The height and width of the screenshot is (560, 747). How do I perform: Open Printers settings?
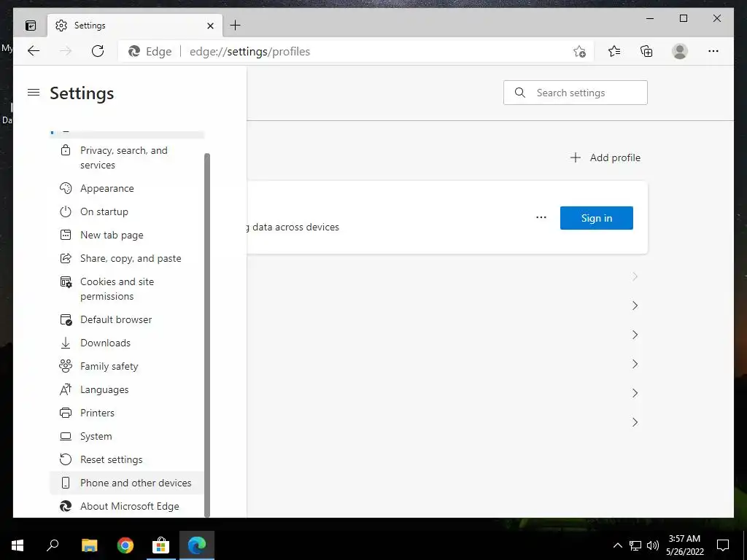click(x=127, y=413)
